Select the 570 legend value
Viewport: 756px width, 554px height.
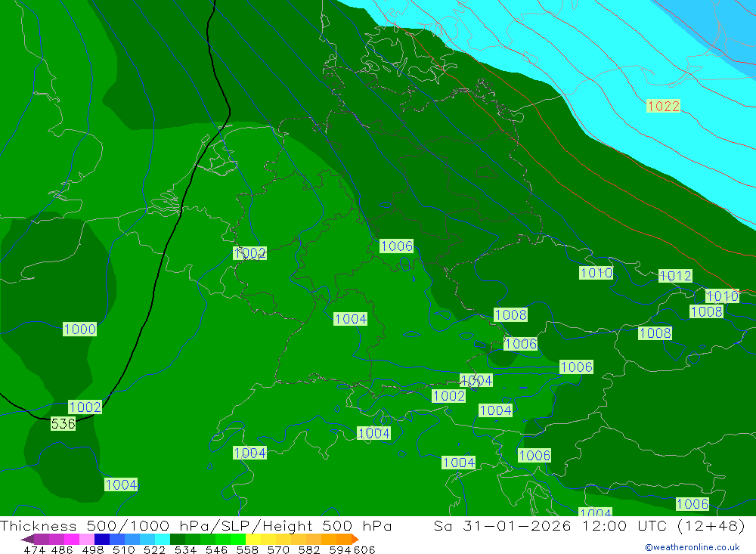tap(277, 550)
